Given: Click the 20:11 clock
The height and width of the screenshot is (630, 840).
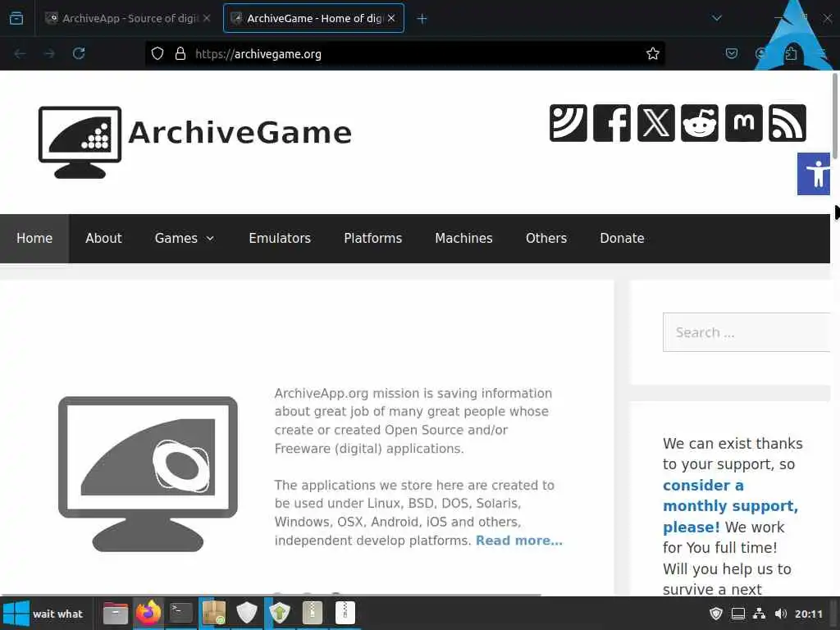Looking at the screenshot, I should (x=808, y=614).
